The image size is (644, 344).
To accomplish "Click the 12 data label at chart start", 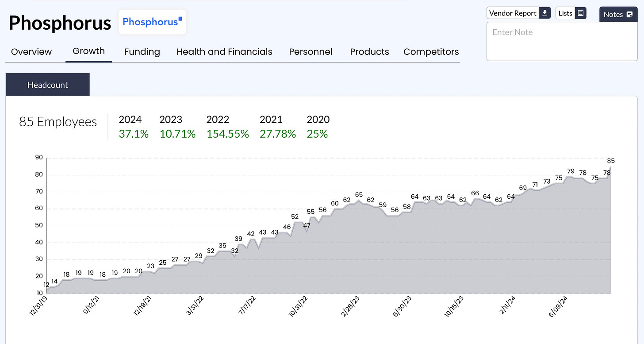I will 46,285.
